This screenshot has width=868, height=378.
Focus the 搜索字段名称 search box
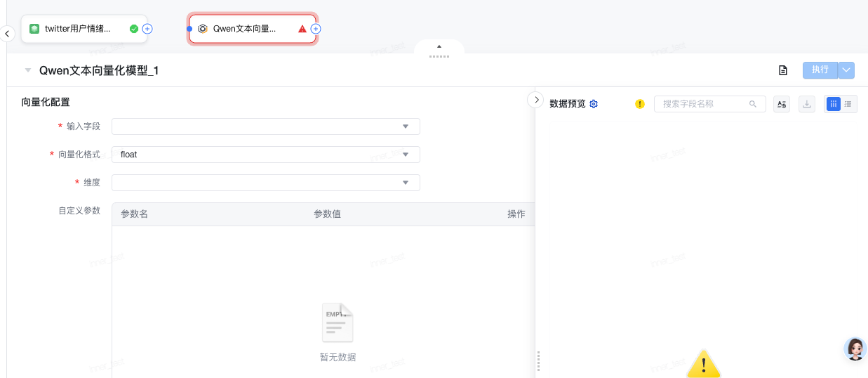click(x=710, y=104)
